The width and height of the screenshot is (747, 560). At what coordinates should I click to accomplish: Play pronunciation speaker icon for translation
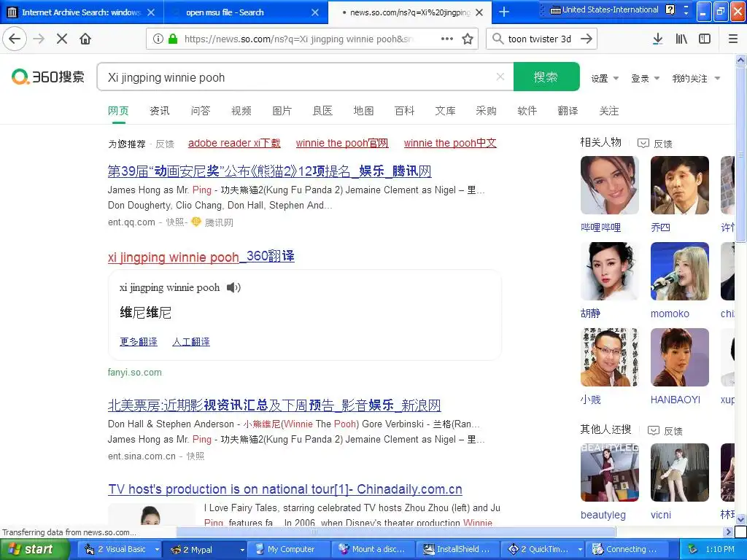pos(233,287)
